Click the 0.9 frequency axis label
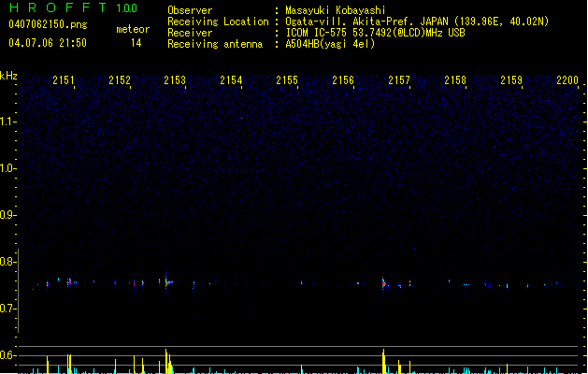Screen dimensions: 588x374 point(7,215)
